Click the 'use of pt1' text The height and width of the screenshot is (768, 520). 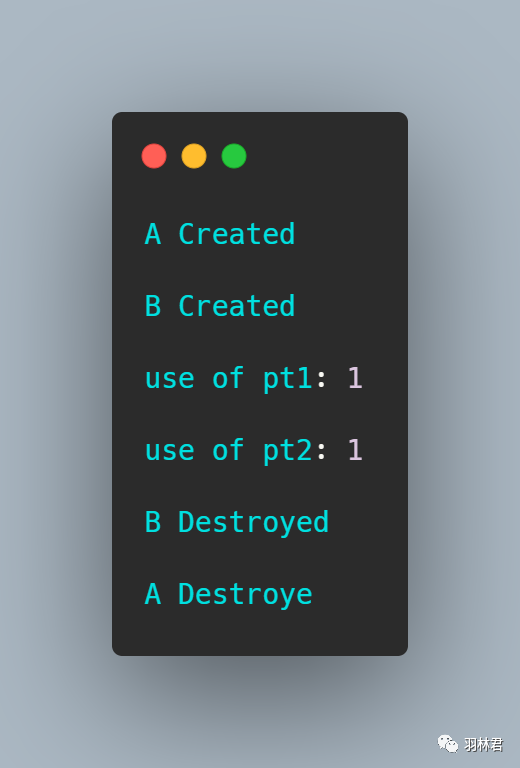(x=229, y=379)
